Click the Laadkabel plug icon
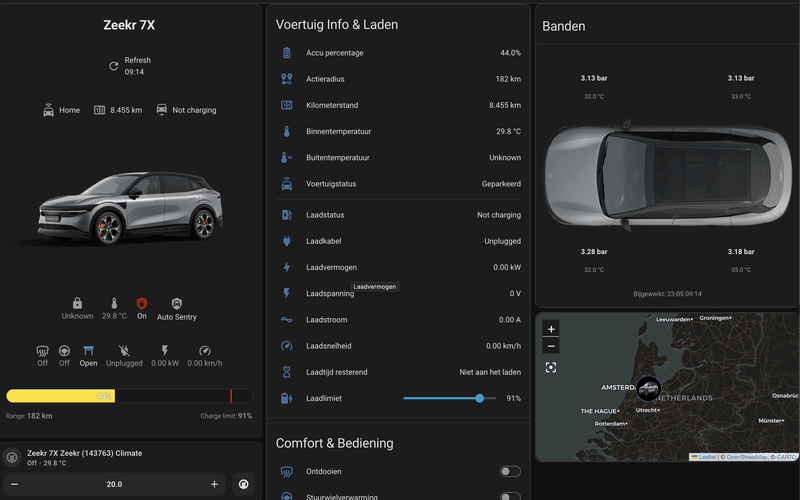The image size is (800, 500). tap(287, 241)
